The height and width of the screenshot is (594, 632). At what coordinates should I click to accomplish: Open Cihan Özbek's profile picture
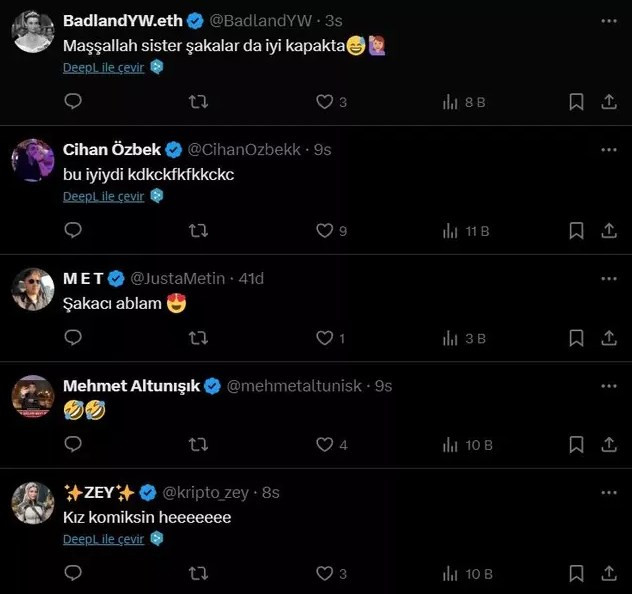tap(32, 160)
